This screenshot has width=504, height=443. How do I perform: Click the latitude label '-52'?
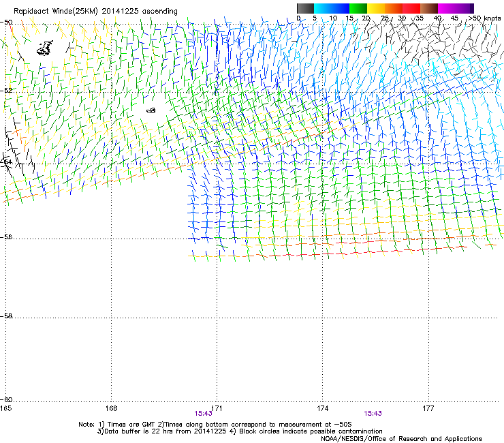(x=7, y=91)
